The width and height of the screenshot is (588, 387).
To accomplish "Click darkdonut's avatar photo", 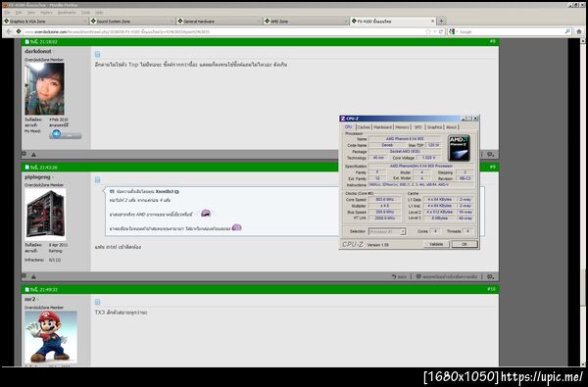I will point(45,89).
